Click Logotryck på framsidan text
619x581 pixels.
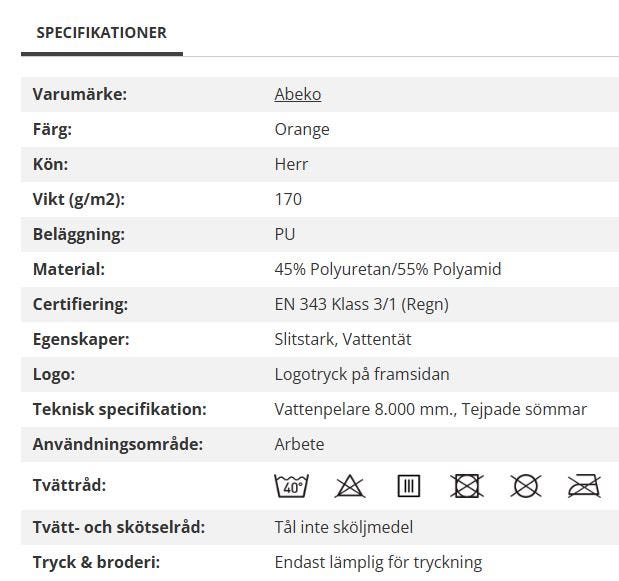pos(362,374)
